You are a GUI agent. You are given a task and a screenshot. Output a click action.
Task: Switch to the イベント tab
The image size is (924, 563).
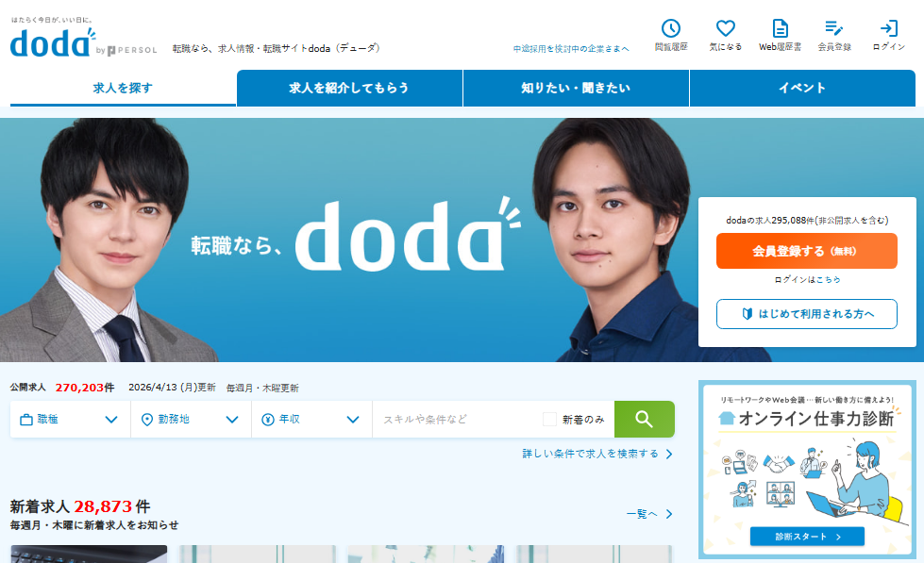pos(802,89)
